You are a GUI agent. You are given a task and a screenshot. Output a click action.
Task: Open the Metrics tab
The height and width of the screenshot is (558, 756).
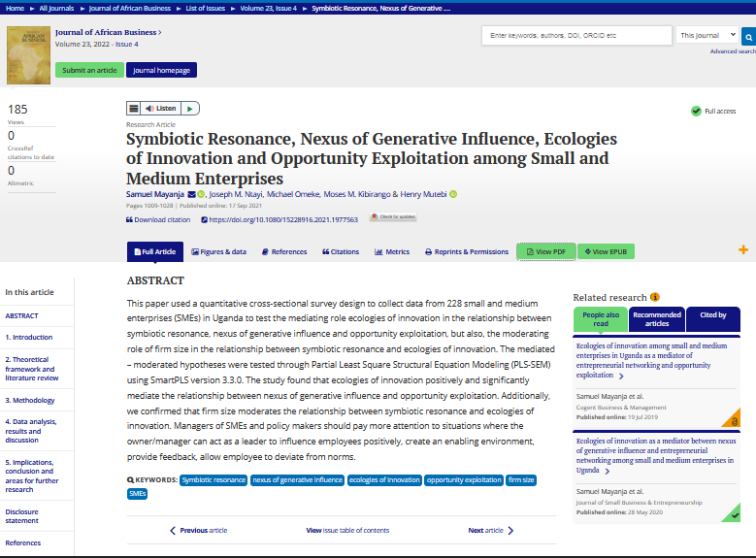392,252
